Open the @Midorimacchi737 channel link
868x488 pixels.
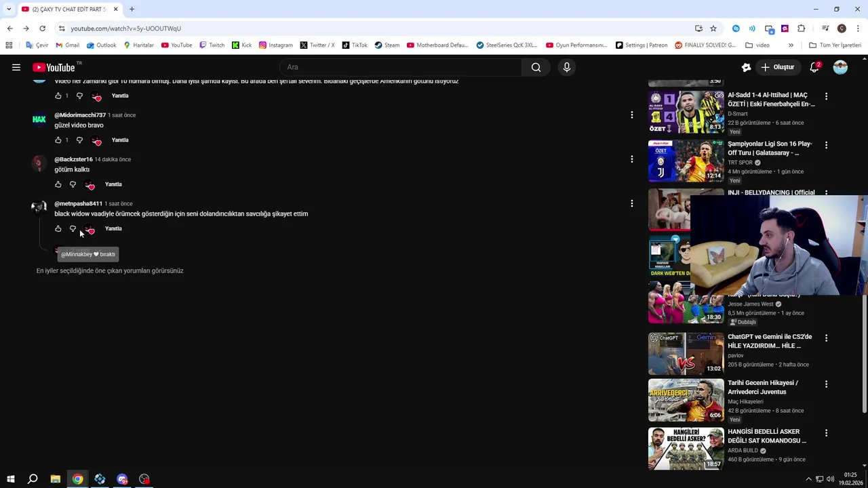(x=80, y=115)
